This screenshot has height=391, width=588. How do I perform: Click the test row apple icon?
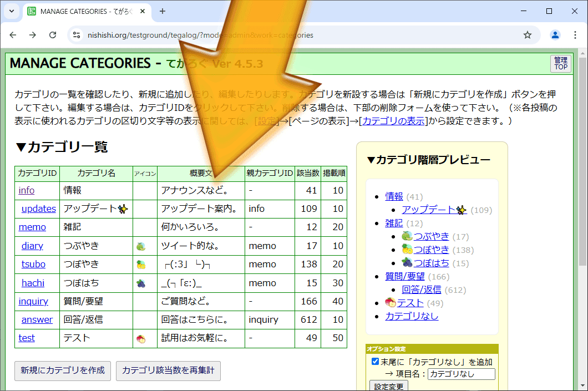[x=141, y=339]
